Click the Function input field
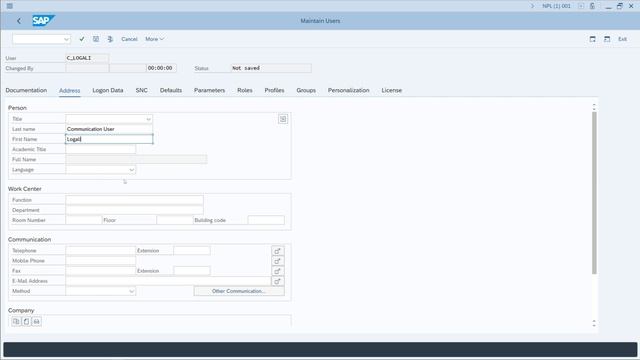The image size is (640, 360). (x=134, y=200)
